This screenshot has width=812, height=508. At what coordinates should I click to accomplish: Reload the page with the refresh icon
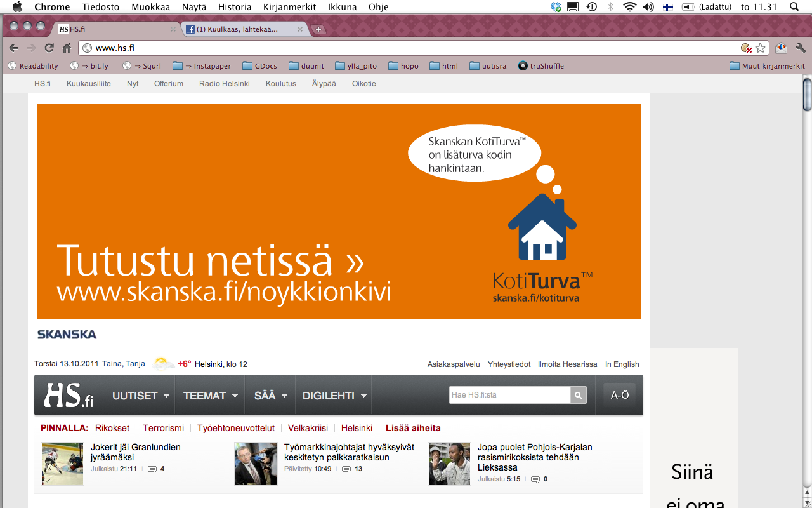tap(49, 48)
